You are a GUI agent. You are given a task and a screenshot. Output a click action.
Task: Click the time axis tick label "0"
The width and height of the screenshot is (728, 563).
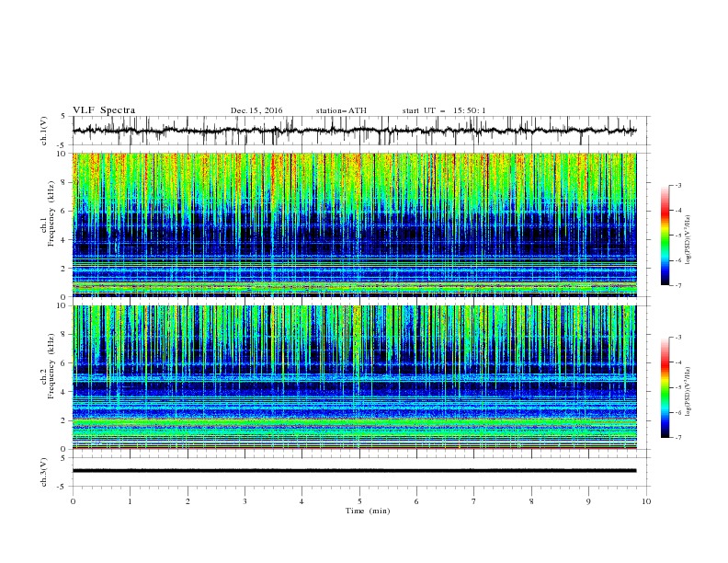tap(73, 501)
